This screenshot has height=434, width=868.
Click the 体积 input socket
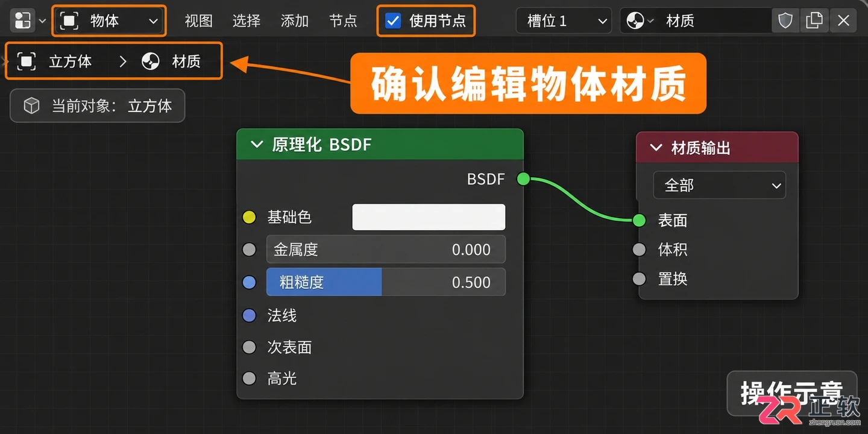tap(639, 250)
